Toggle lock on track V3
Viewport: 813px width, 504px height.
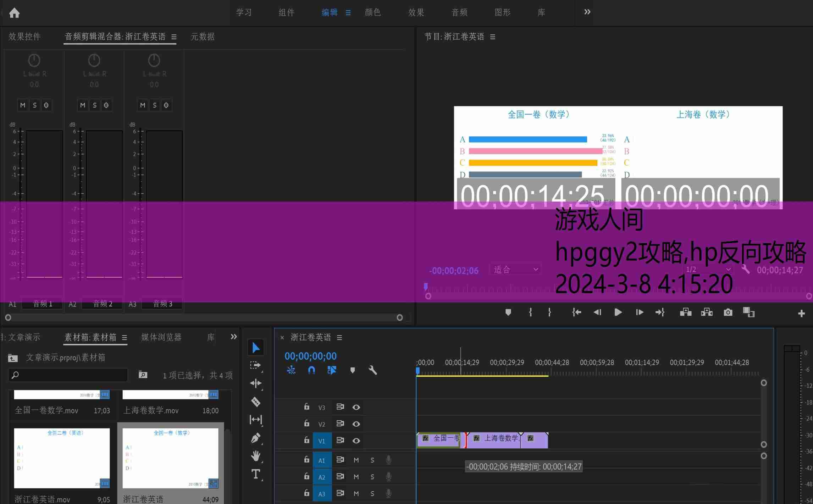(x=306, y=407)
